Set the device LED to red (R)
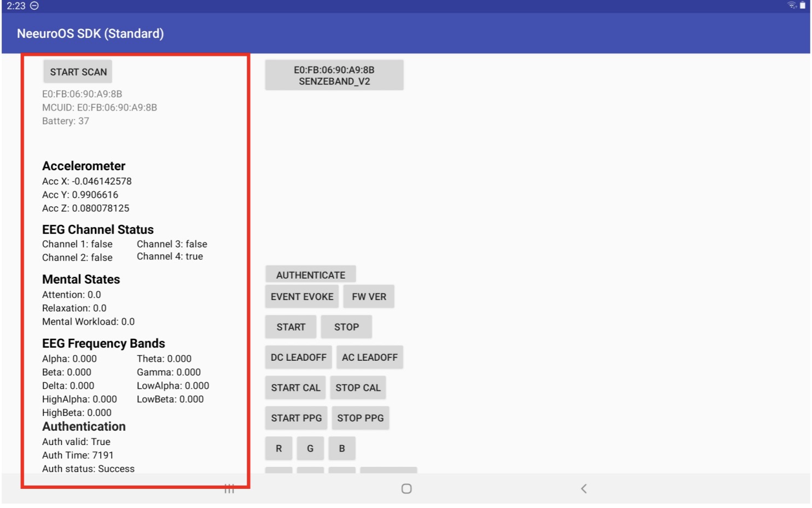Image resolution: width=812 pixels, height=508 pixels. (x=279, y=448)
